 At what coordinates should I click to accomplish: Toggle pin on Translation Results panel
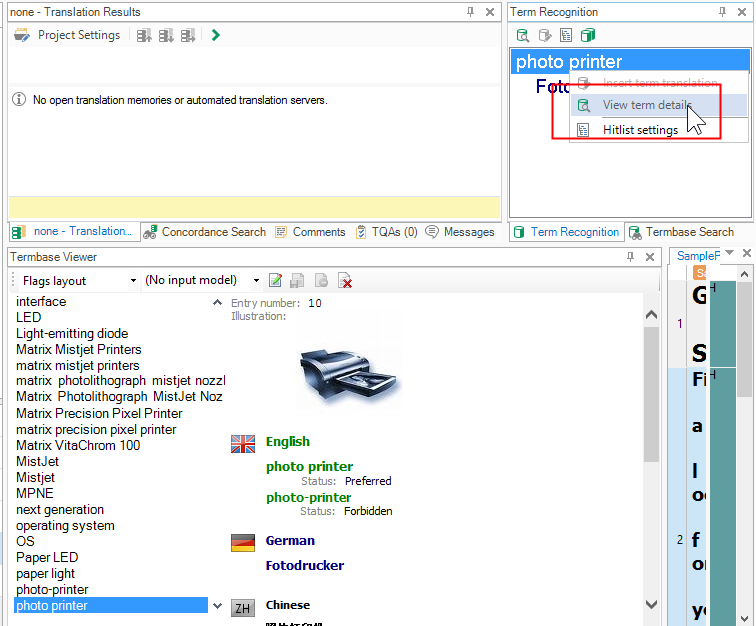470,12
